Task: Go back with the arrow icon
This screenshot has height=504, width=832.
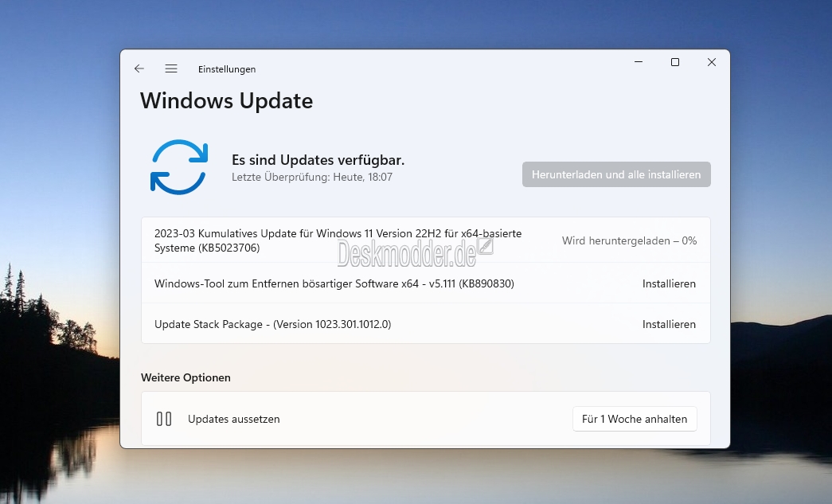Action: 139,68
